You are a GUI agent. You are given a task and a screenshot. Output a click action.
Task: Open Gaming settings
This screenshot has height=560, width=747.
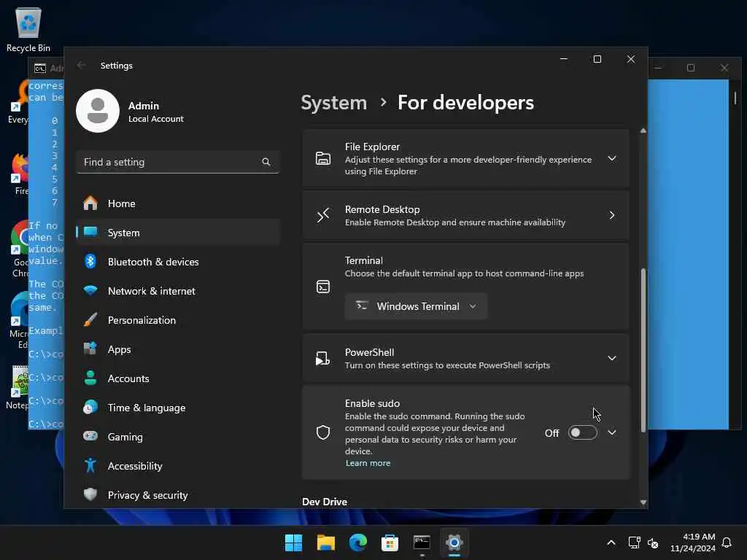[178, 437]
